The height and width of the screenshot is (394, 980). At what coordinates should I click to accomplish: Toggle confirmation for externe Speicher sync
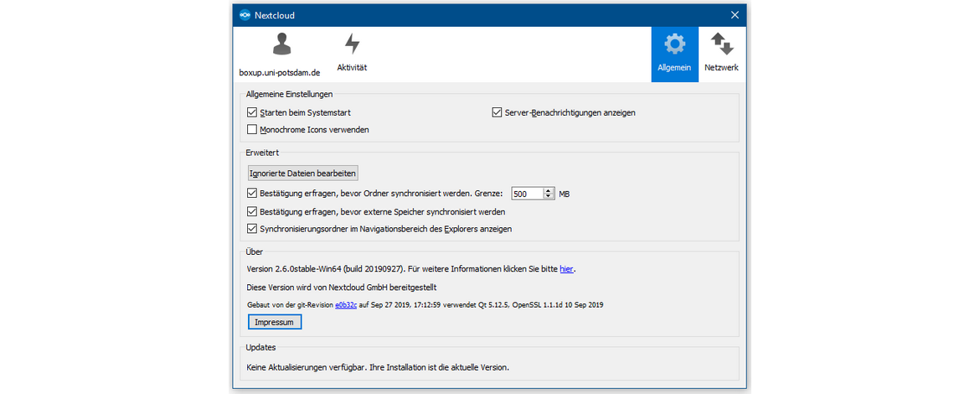coord(252,211)
